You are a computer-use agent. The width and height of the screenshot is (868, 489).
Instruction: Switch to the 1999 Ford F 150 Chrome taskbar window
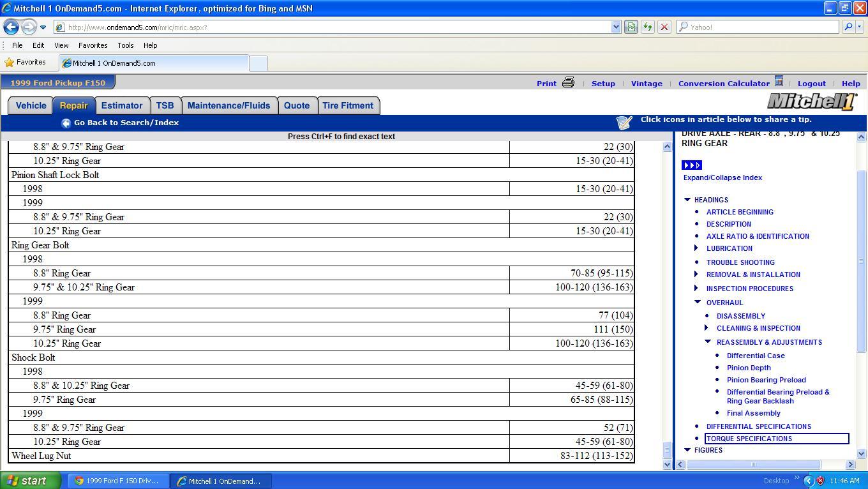coord(119,481)
